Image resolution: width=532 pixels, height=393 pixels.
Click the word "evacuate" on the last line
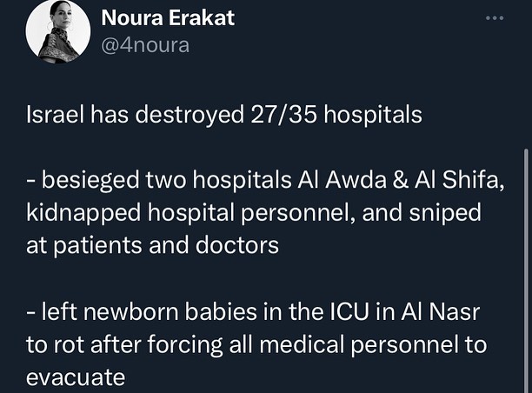point(76,376)
